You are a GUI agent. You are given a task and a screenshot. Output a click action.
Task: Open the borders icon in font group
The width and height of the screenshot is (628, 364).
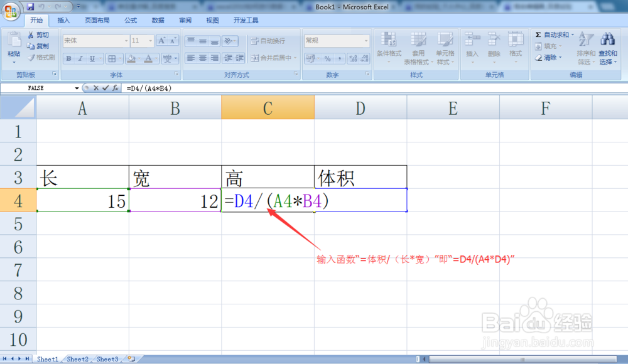click(112, 58)
